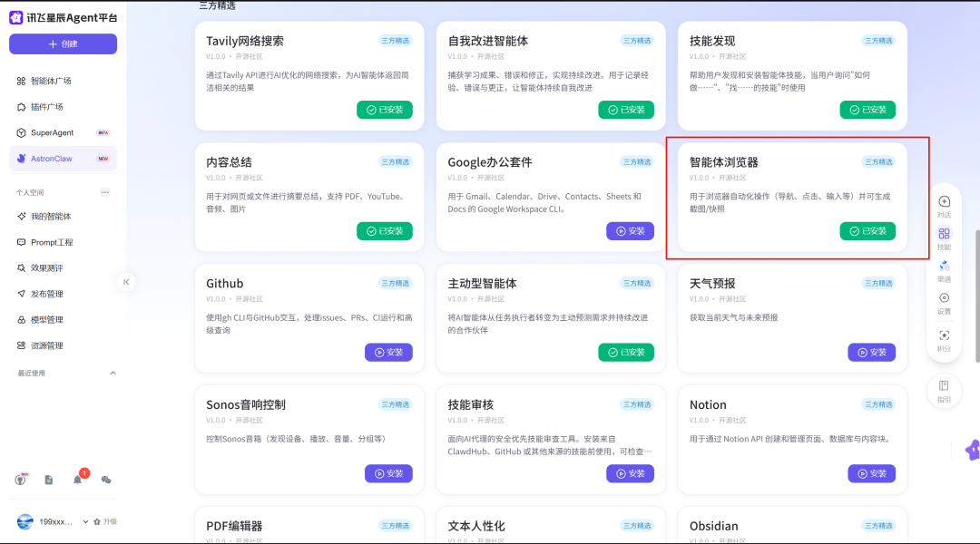The width and height of the screenshot is (980, 544).
Task: Click 已安装 on 智能体浏览器 card
Action: point(867,231)
